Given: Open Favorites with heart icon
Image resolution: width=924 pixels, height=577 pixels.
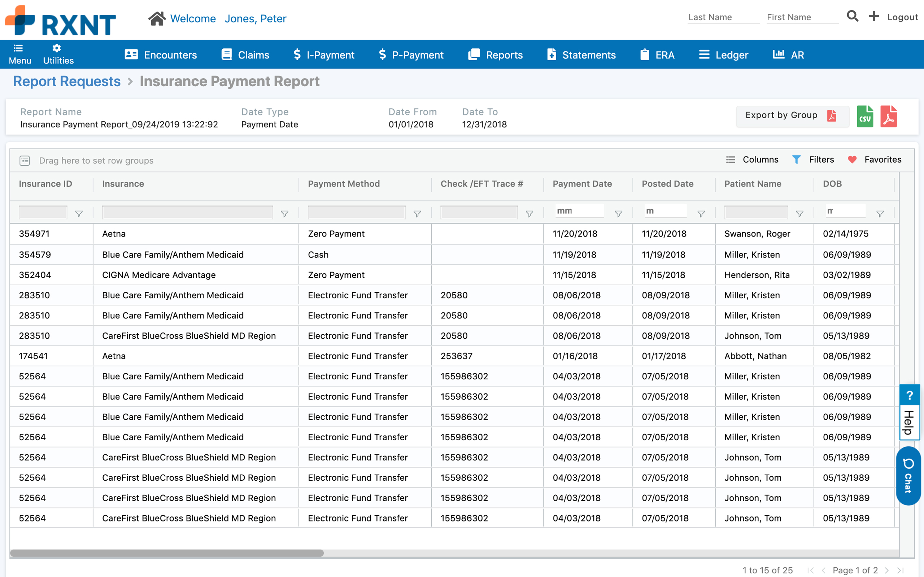Looking at the screenshot, I should pos(874,159).
